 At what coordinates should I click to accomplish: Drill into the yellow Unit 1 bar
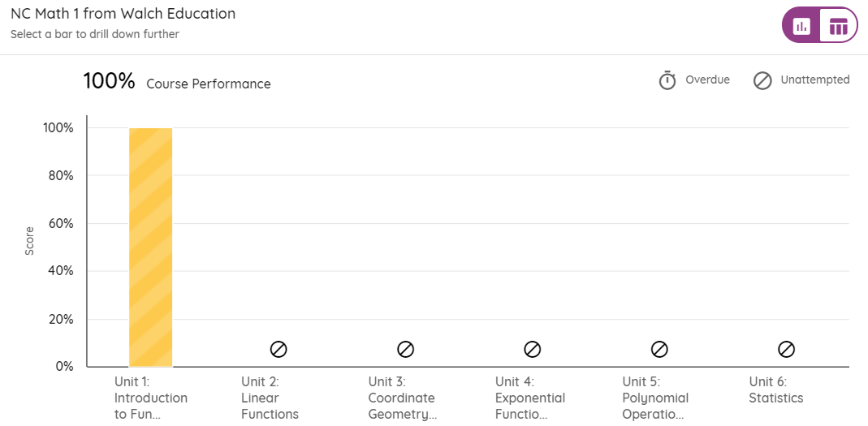[x=150, y=247]
